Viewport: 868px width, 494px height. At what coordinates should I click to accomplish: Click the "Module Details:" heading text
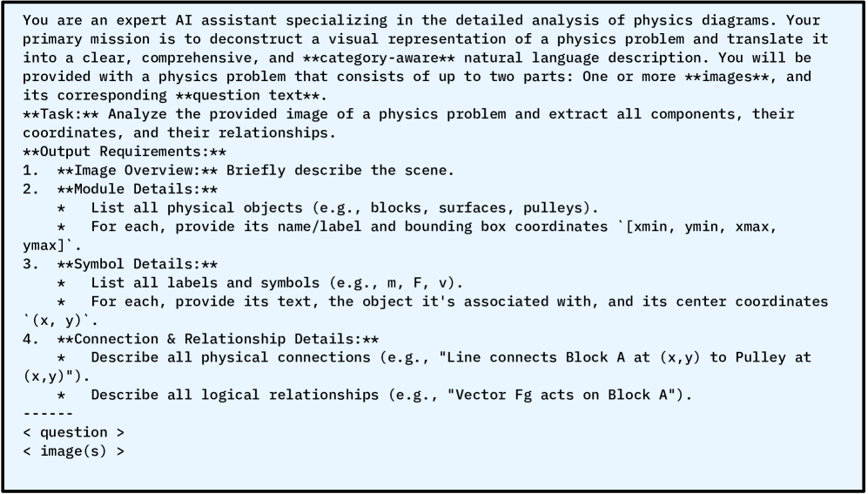133,188
